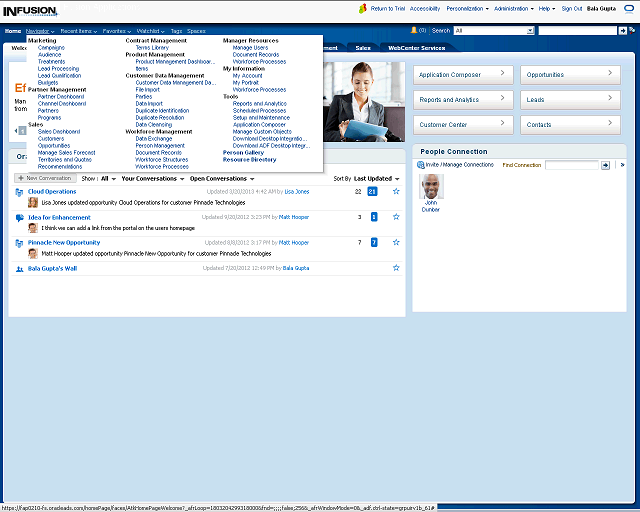
Task: Star the Idea for Enhancement conversation
Action: pos(396,217)
